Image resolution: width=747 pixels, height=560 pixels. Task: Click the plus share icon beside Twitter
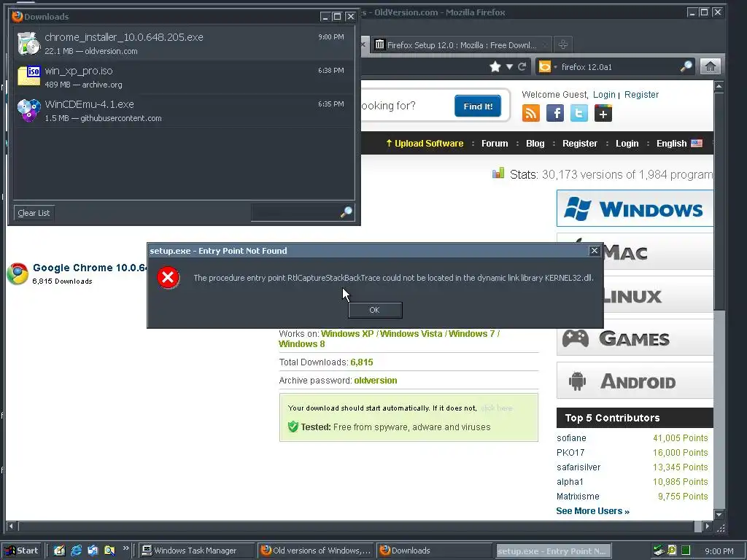[x=603, y=113]
